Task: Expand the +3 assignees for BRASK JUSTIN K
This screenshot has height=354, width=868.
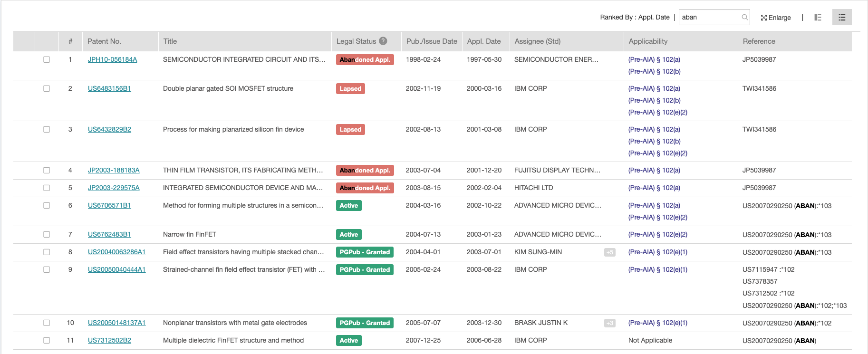Action: [x=609, y=323]
